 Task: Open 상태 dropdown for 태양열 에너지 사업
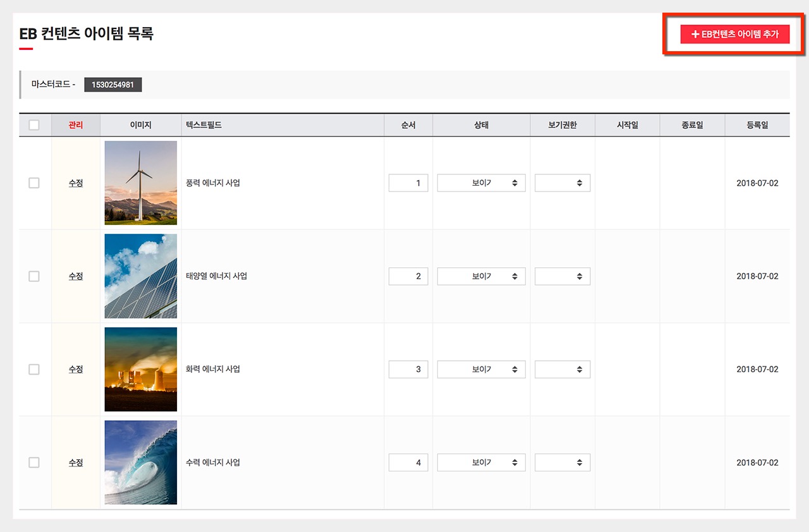click(x=482, y=276)
